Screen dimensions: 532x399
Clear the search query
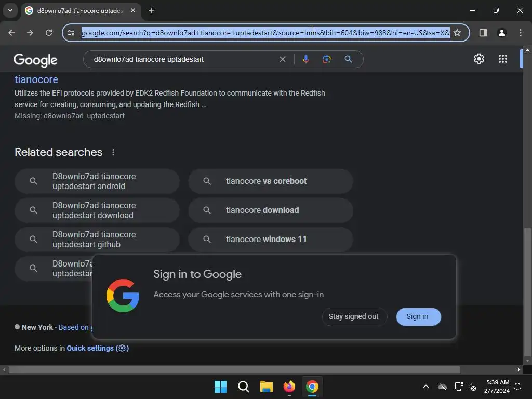pyautogui.click(x=282, y=59)
